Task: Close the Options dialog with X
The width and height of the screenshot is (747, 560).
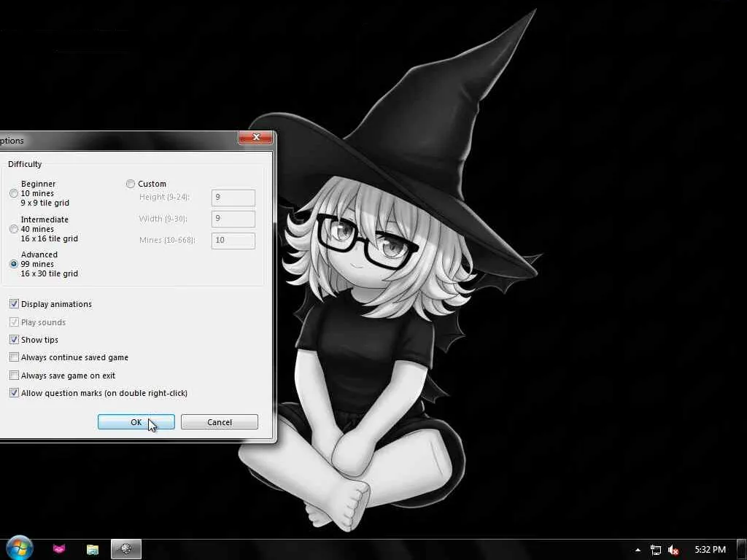Action: click(256, 137)
